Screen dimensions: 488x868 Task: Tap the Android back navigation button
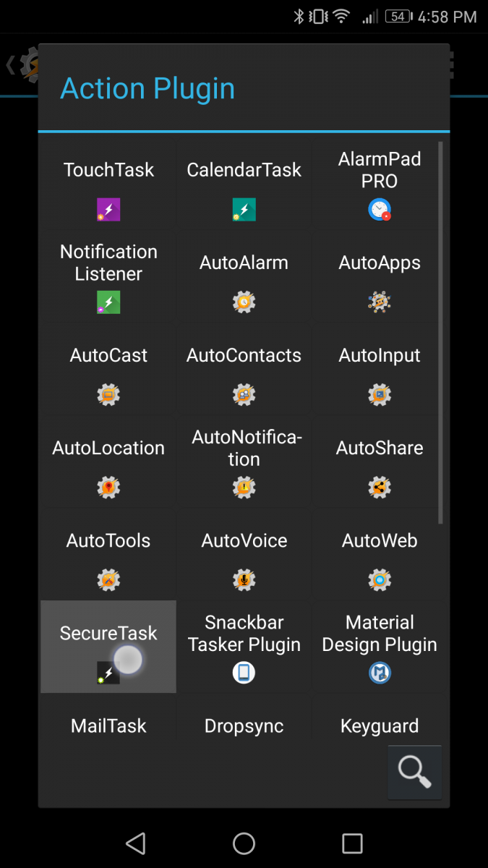135,843
